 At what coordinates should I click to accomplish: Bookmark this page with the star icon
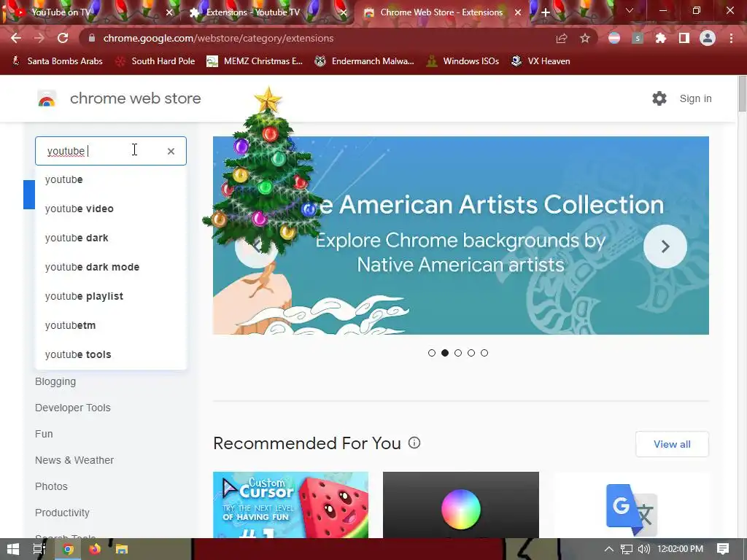(x=585, y=39)
